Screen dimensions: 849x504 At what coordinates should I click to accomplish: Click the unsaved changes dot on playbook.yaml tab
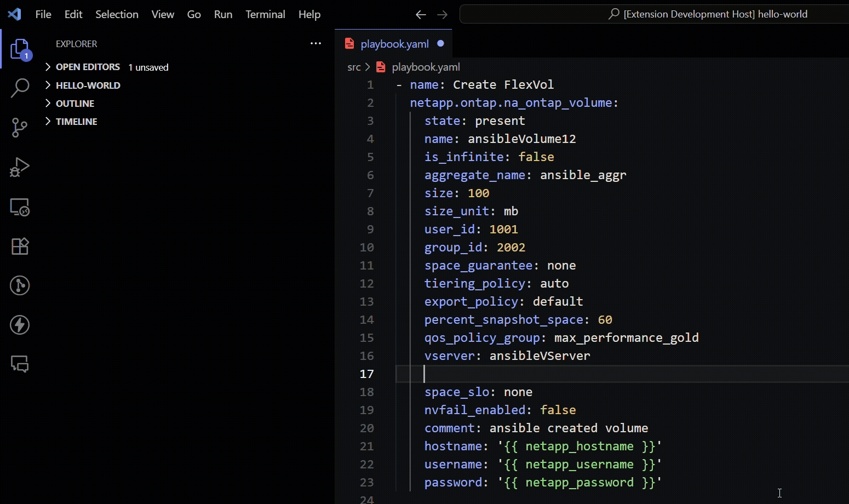click(440, 44)
